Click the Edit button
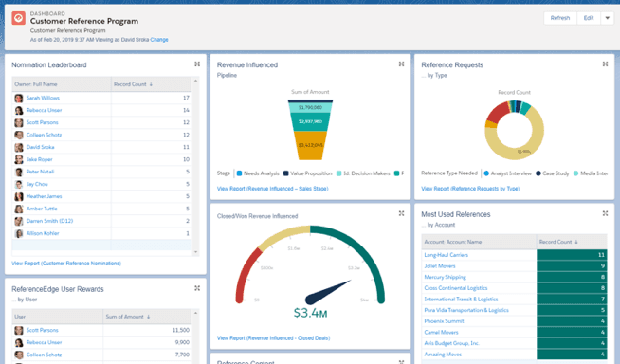The width and height of the screenshot is (620, 364). pyautogui.click(x=589, y=18)
